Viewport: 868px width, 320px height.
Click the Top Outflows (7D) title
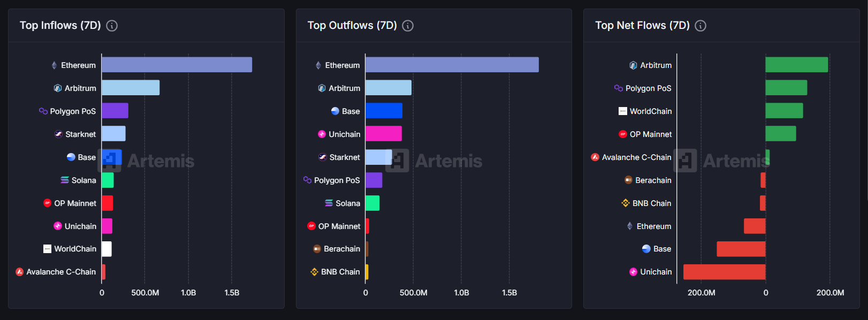352,25
